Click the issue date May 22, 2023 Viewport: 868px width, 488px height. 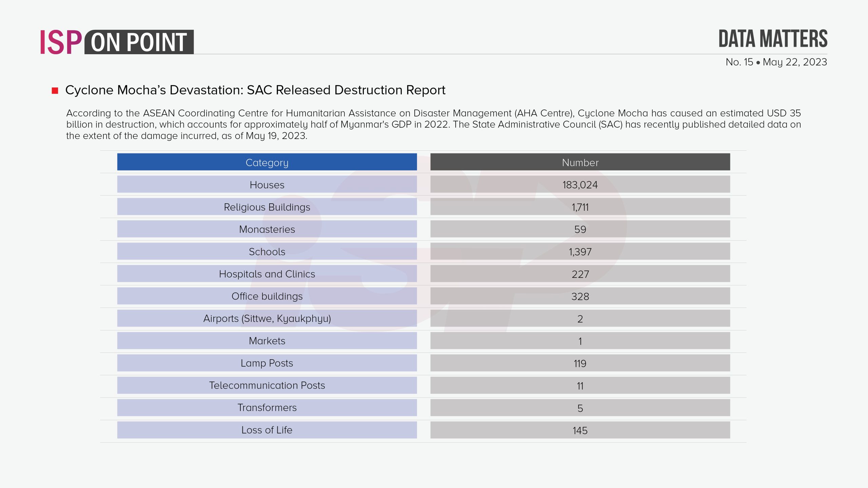pos(794,62)
